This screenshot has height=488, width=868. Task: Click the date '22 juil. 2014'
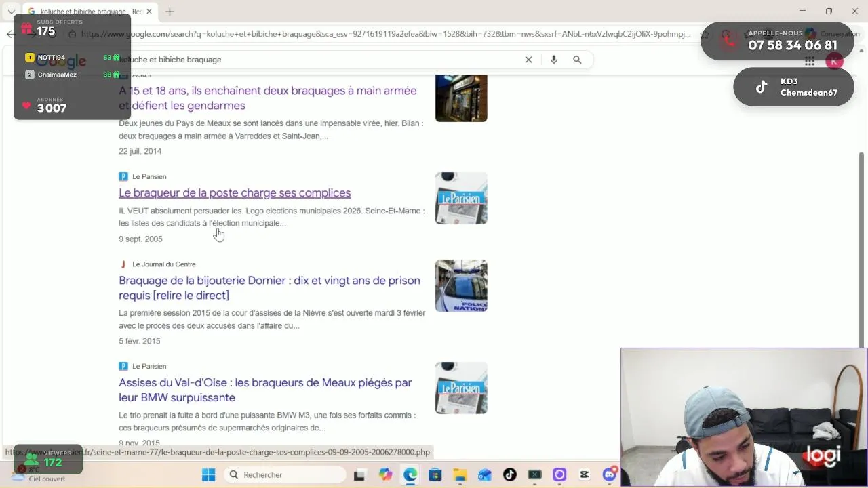(140, 151)
